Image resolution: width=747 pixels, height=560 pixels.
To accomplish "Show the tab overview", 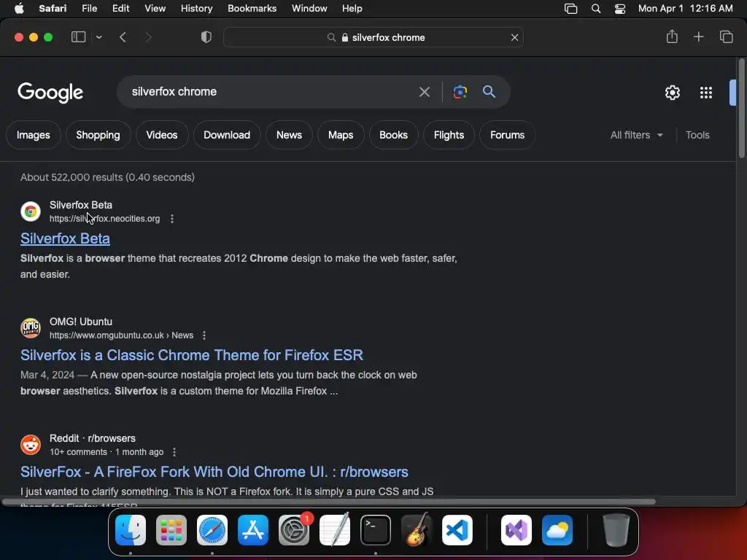I will pos(726,36).
